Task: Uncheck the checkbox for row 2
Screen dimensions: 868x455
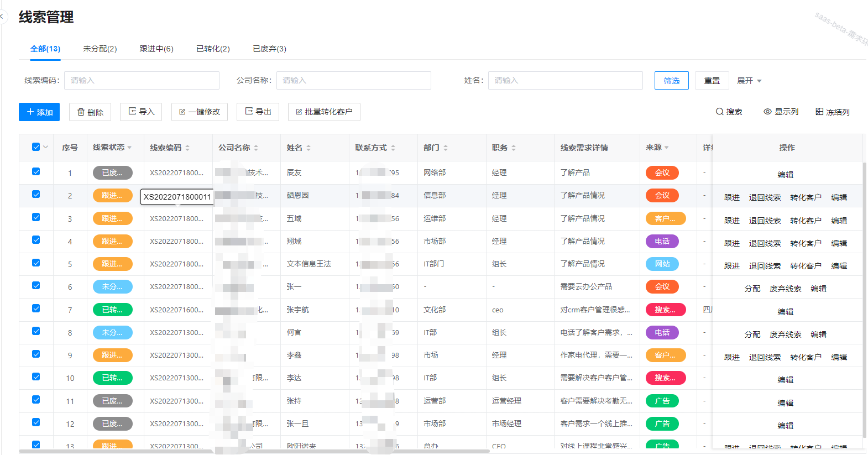Action: (x=36, y=194)
